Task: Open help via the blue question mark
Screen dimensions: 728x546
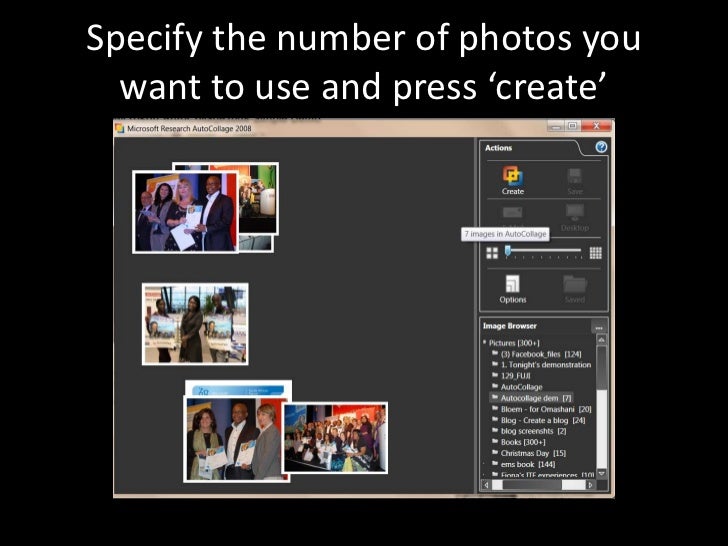Action: (601, 147)
